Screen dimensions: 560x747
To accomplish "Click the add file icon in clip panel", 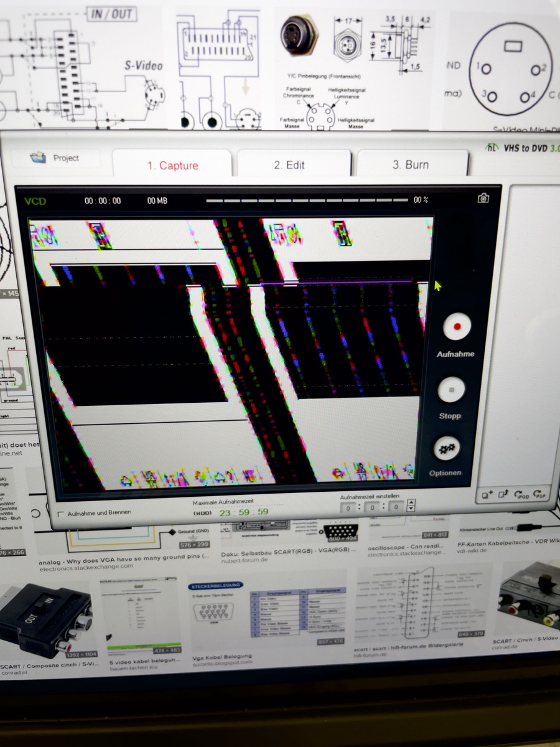I will point(488,495).
